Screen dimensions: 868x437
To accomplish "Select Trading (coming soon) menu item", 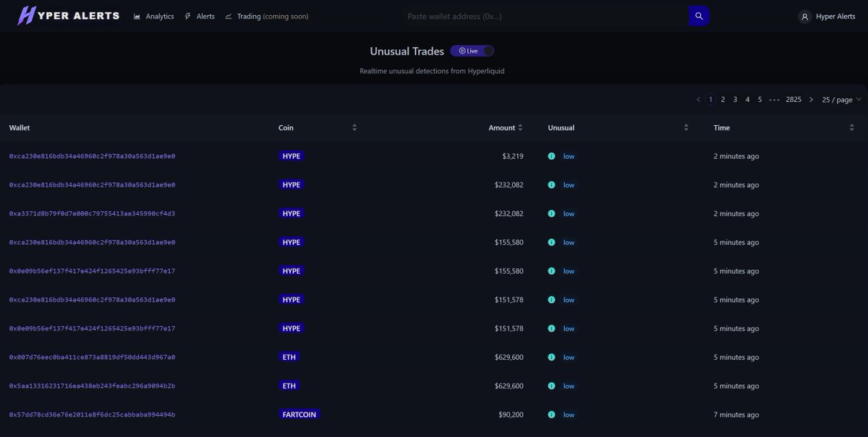I will (266, 16).
